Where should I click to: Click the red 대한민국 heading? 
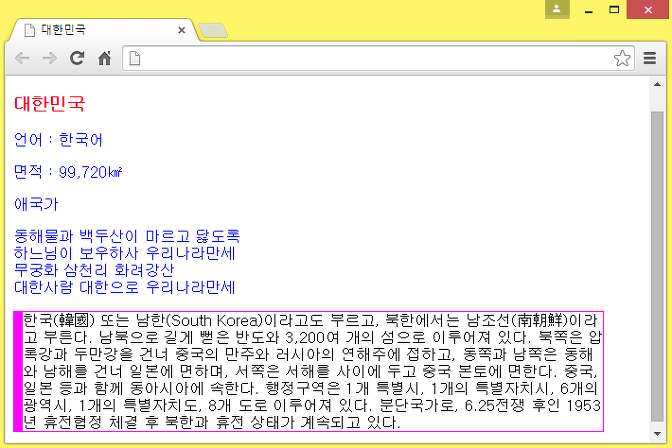[49, 104]
